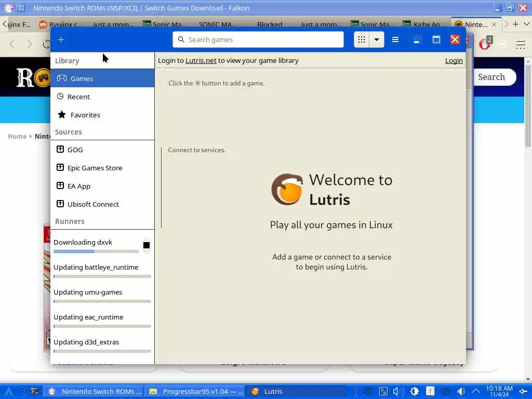Switch to the SONIC MA tab in Falkon
This screenshot has width=532, height=399.
coord(216,24)
